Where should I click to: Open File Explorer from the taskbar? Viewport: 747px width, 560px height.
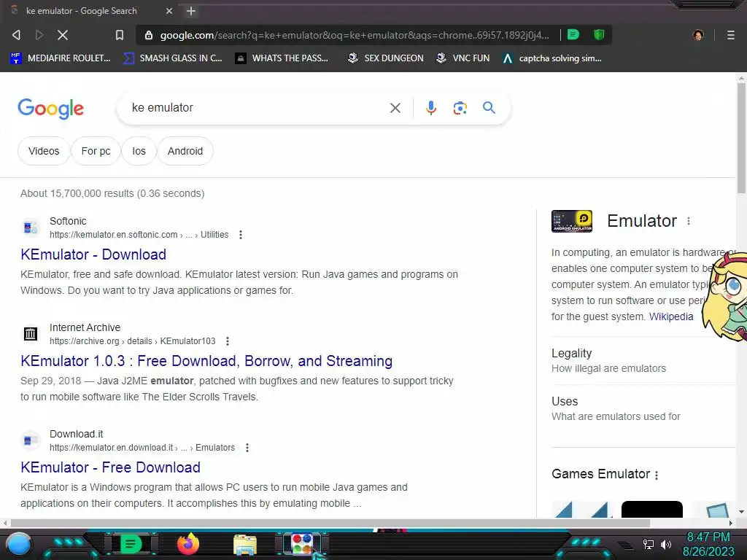[x=245, y=545]
